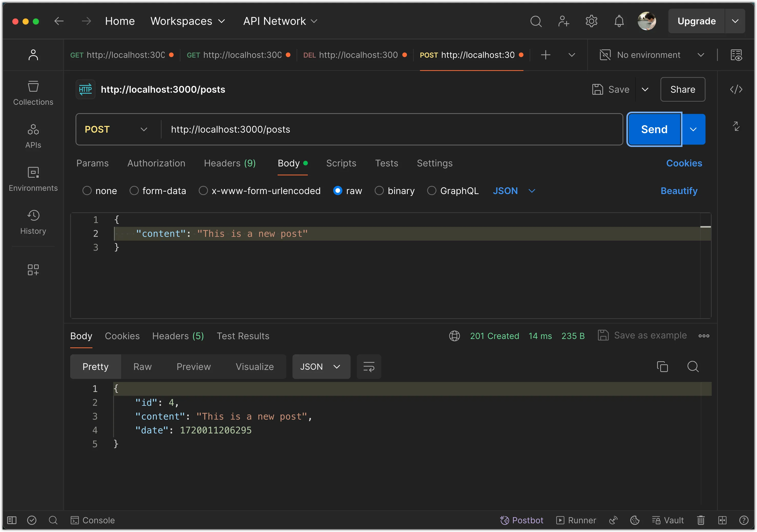Expand the Upgrade options arrow
The height and width of the screenshot is (532, 757).
(x=735, y=21)
